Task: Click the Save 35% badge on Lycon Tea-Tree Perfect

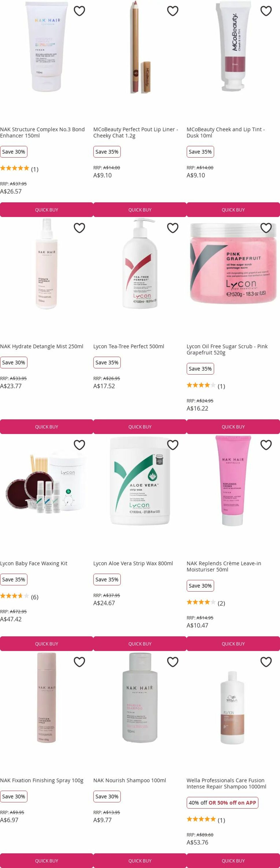Action: coord(107,363)
